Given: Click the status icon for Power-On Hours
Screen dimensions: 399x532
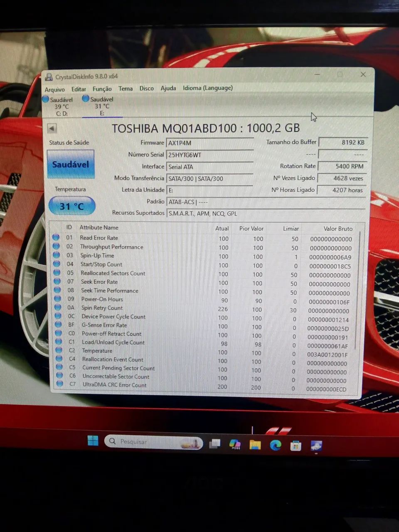Looking at the screenshot, I should 58,299.
